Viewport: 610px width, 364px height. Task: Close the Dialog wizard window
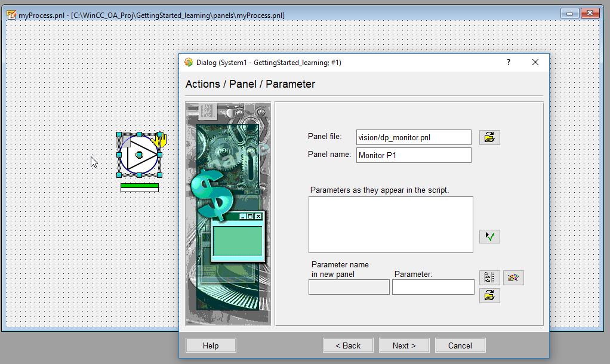(x=535, y=62)
